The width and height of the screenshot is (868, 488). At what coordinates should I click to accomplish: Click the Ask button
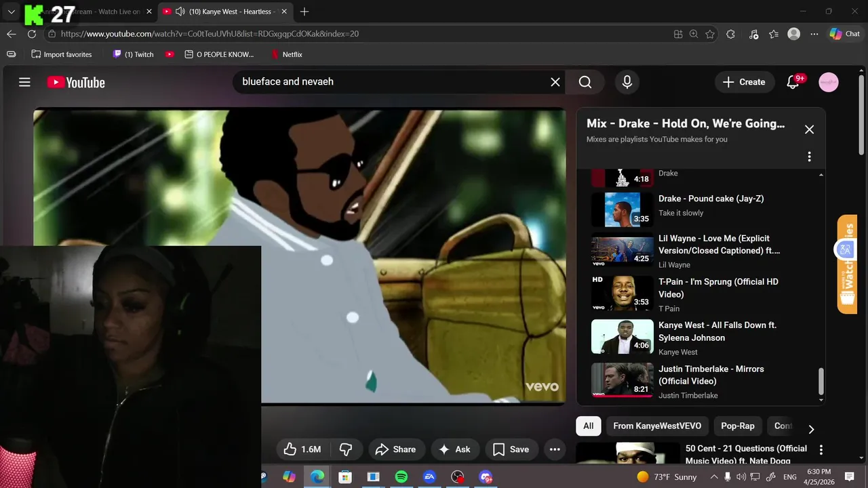pyautogui.click(x=455, y=449)
